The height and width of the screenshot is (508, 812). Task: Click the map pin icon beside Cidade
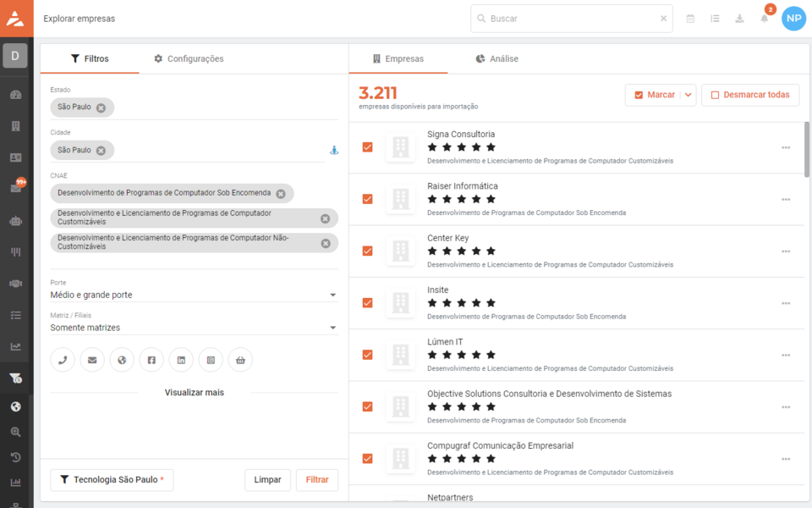point(334,151)
